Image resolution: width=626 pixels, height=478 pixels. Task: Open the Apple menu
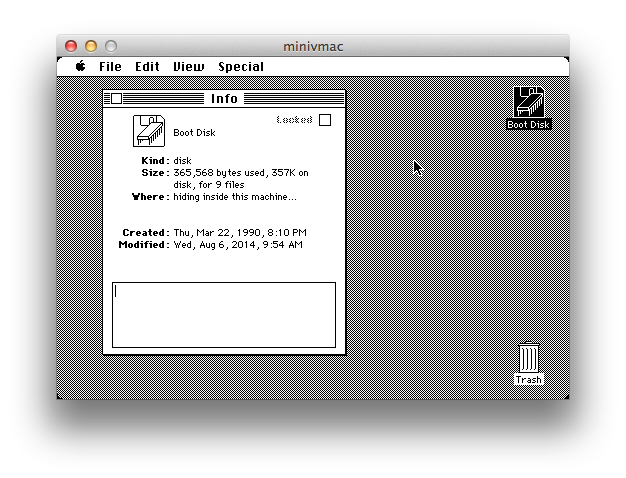tap(81, 66)
